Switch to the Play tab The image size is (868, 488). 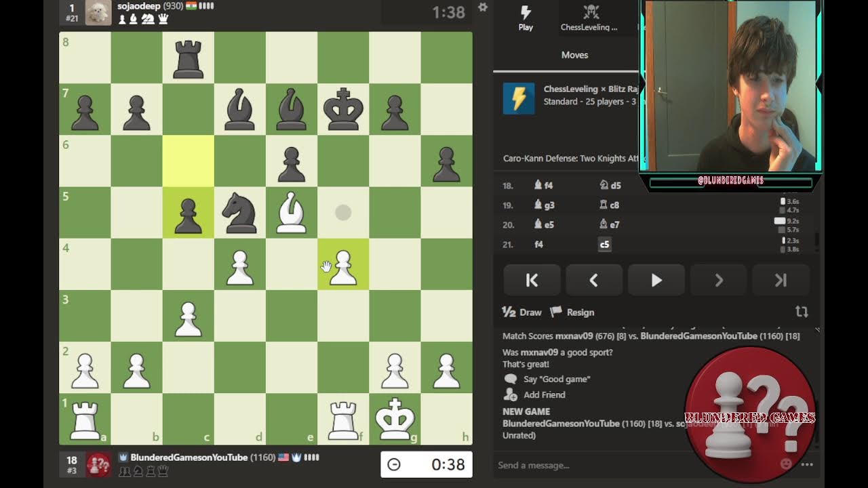(x=526, y=18)
